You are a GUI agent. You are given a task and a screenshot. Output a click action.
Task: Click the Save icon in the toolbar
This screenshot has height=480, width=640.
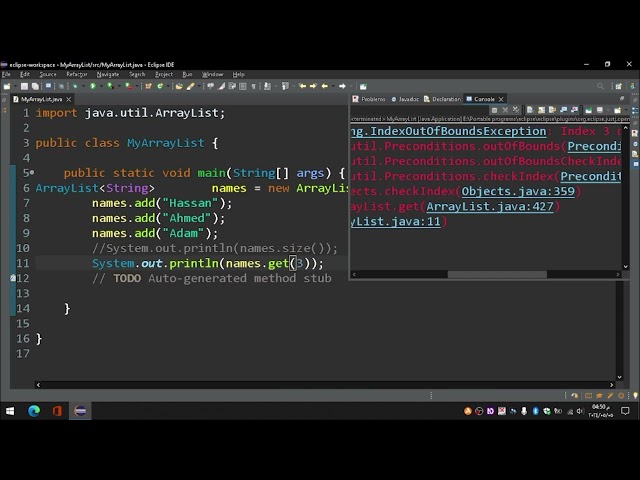click(x=24, y=86)
